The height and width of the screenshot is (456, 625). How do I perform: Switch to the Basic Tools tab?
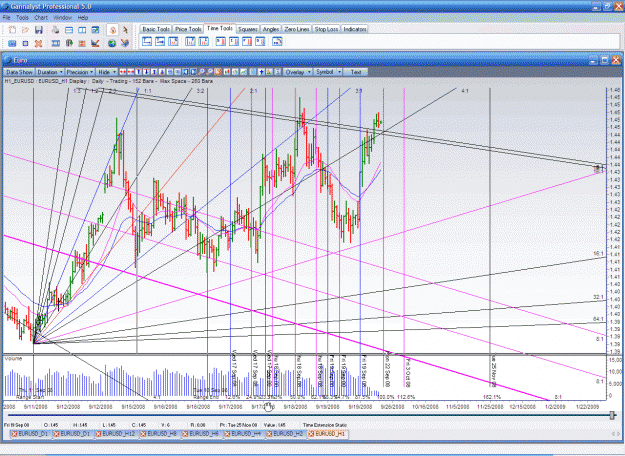155,29
